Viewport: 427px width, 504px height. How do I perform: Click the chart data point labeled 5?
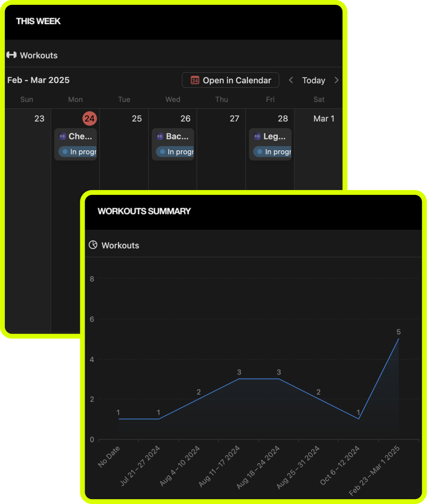pyautogui.click(x=399, y=339)
